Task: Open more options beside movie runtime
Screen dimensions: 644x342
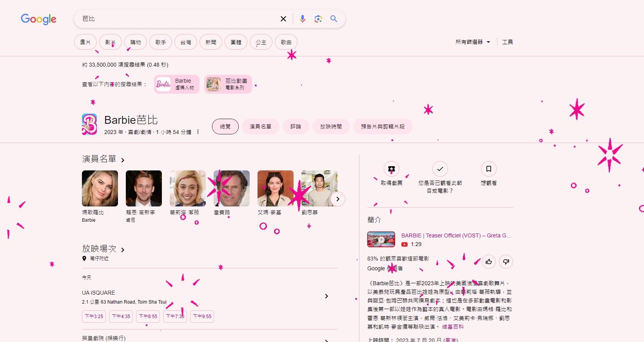Action: click(198, 132)
